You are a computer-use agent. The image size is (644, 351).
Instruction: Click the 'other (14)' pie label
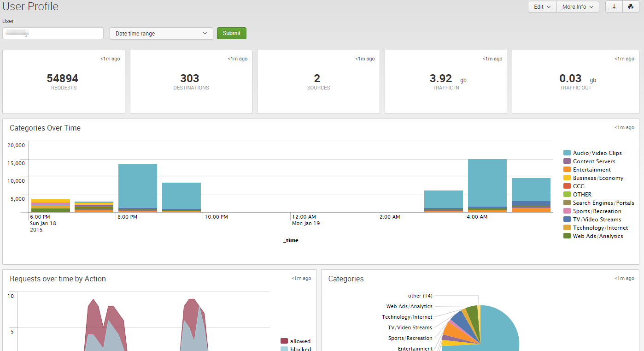[x=420, y=296]
